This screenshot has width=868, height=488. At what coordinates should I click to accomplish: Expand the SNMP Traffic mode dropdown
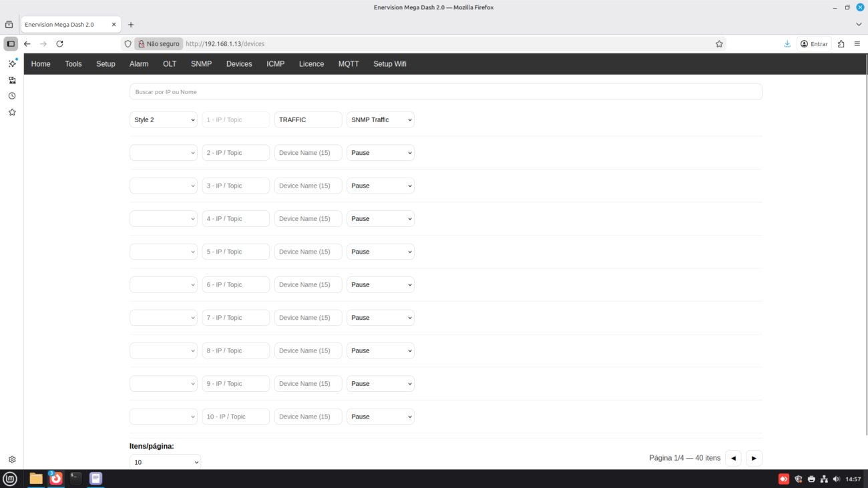(380, 120)
